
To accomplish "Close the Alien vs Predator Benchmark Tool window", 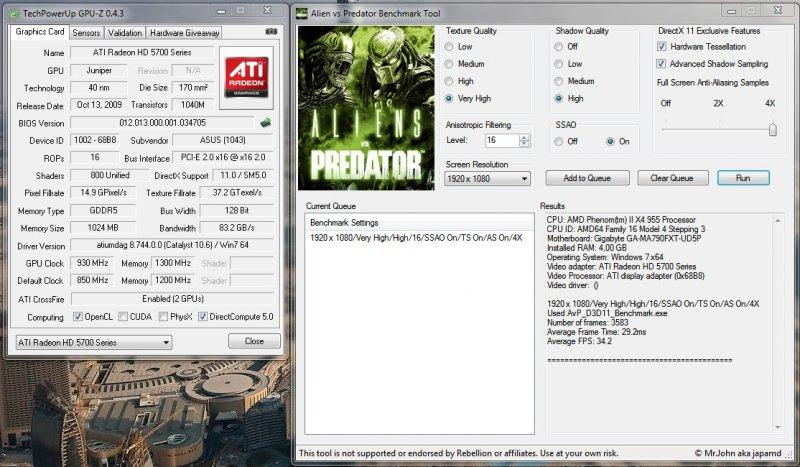I will [778, 10].
